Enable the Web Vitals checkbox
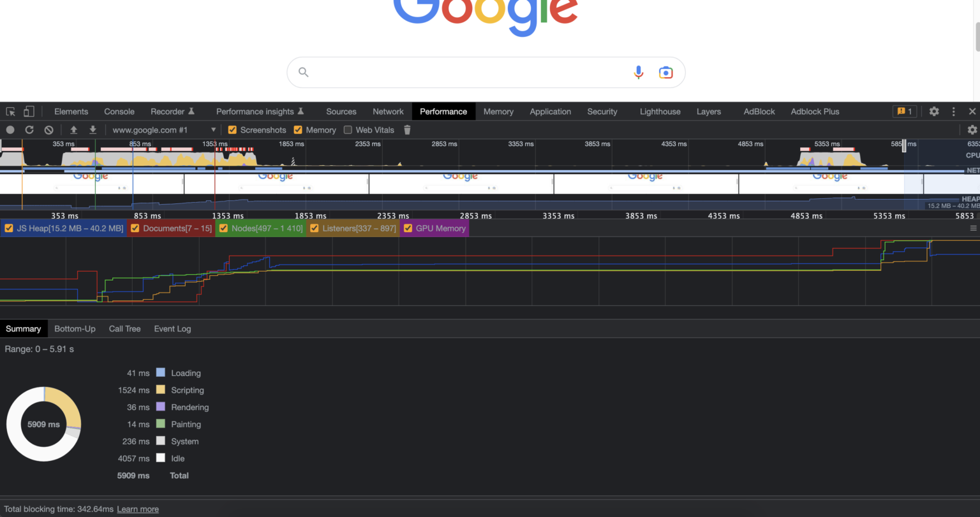This screenshot has width=980, height=517. (x=348, y=130)
